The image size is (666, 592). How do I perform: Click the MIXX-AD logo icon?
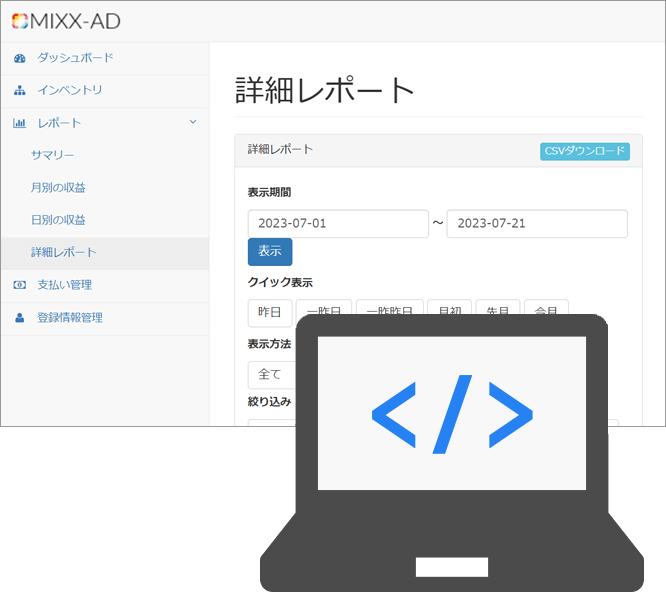19,21
